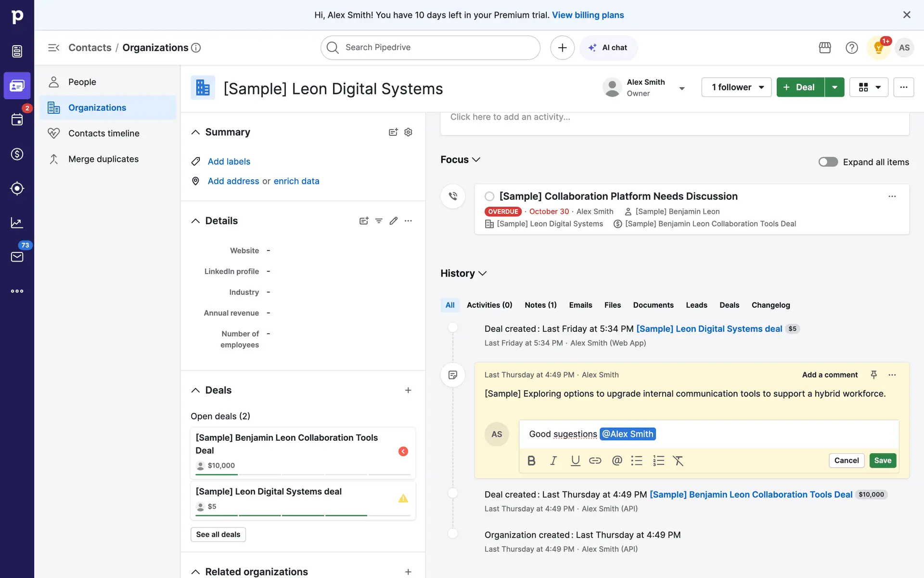Switch to the Changelog tab
The width and height of the screenshot is (924, 578).
[770, 305]
